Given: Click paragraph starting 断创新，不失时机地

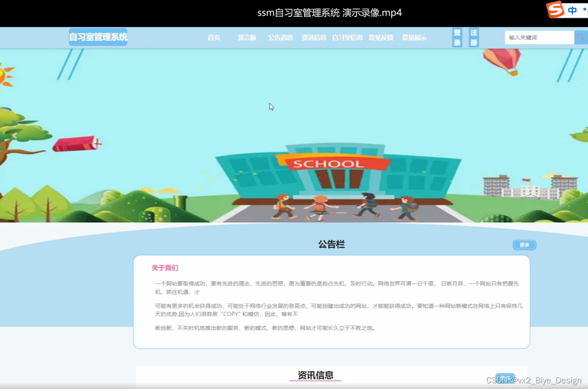Looking at the screenshot, I should (x=265, y=328).
